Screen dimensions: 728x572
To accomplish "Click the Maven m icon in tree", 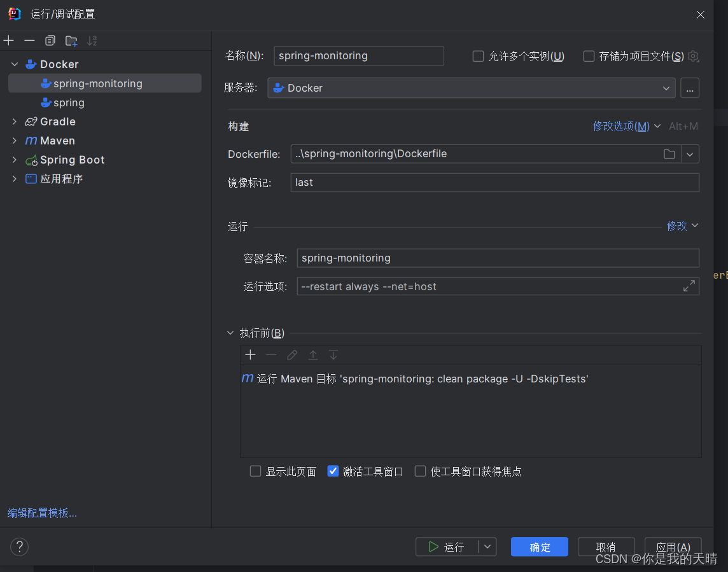I will coord(31,141).
